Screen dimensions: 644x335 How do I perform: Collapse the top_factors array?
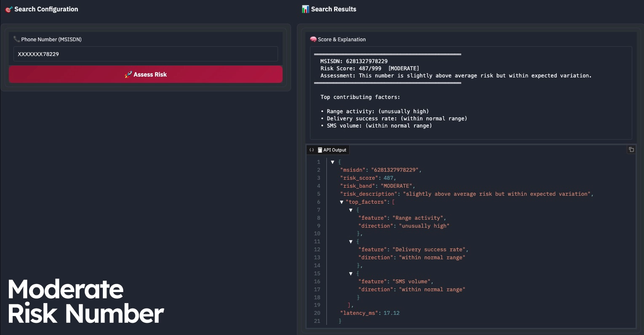342,202
